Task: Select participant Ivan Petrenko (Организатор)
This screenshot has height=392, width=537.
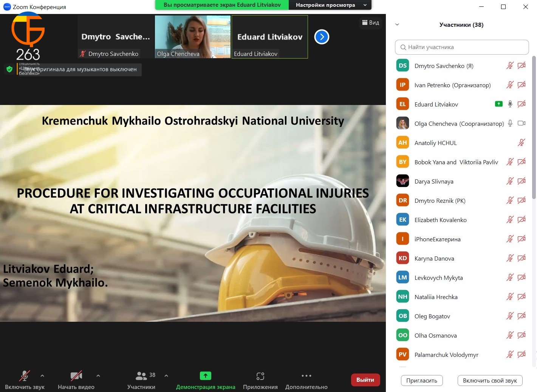Action: click(x=461, y=85)
